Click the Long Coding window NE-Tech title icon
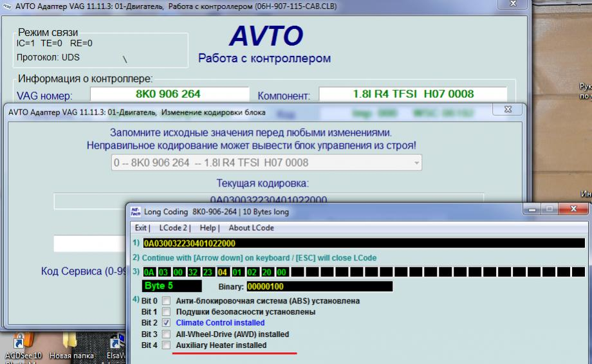Viewport: 592px width, 364px height. click(x=135, y=212)
